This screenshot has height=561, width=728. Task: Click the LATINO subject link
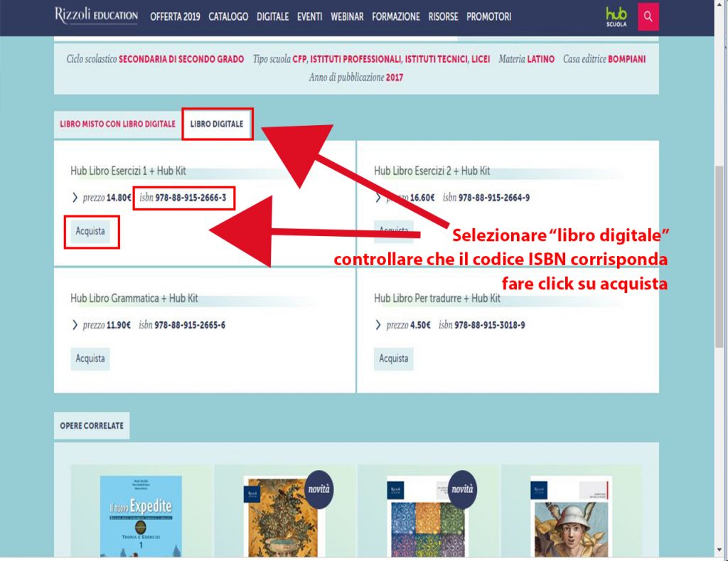540,60
